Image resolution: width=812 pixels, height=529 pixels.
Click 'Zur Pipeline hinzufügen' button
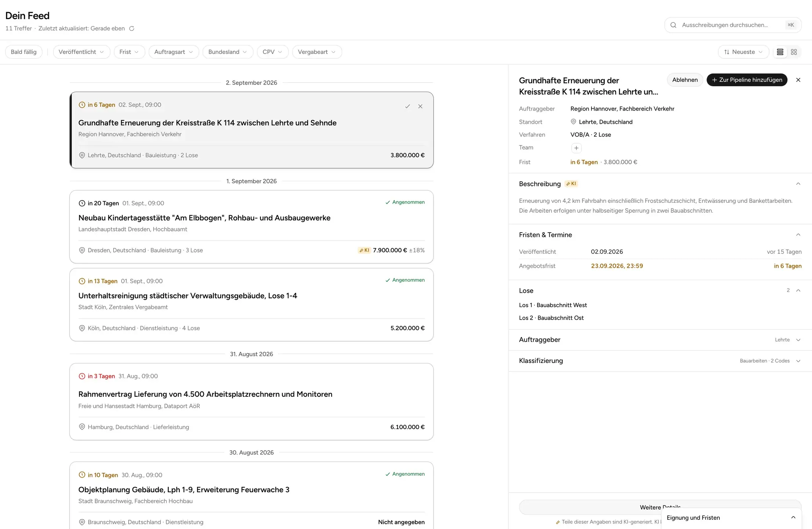coord(747,80)
